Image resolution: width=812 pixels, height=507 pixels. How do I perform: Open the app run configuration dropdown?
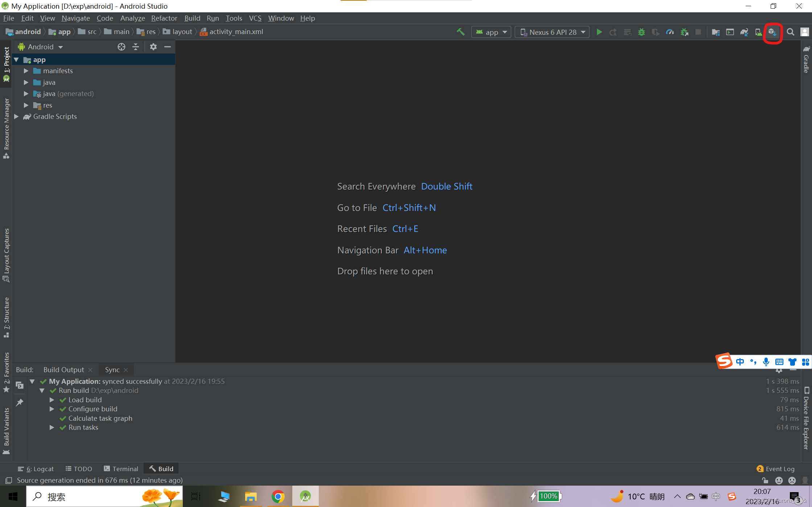click(491, 32)
